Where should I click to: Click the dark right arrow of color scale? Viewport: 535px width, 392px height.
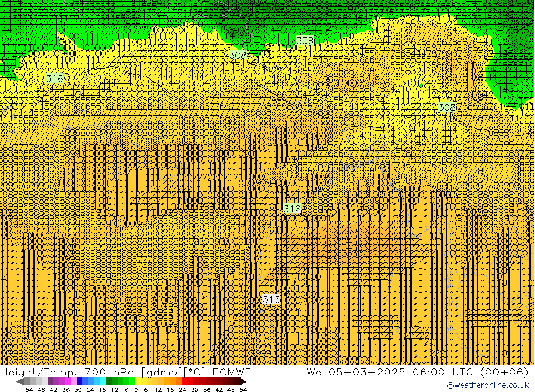pyautogui.click(x=243, y=381)
